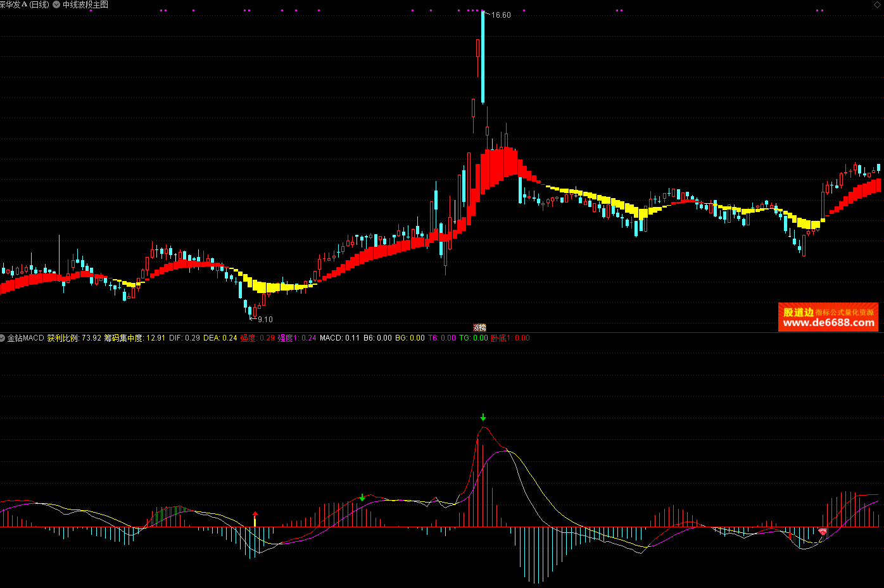Click the T6: 0.00 value

pyautogui.click(x=442, y=338)
